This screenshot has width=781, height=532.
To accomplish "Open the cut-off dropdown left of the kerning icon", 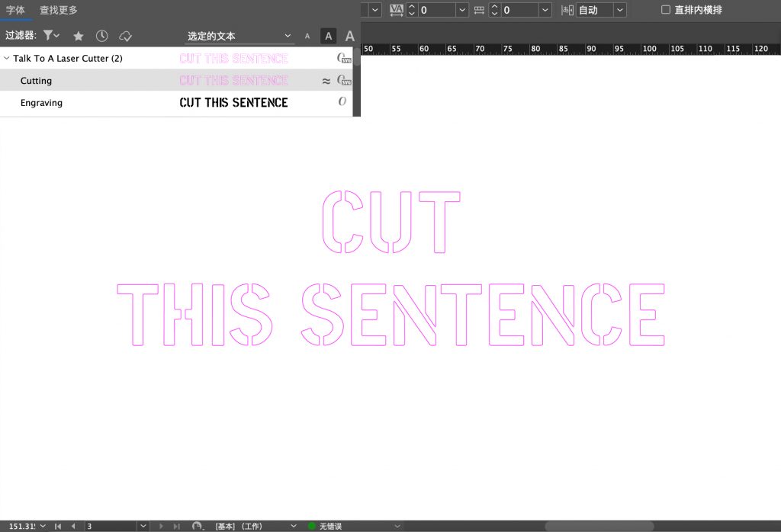I will click(x=375, y=10).
